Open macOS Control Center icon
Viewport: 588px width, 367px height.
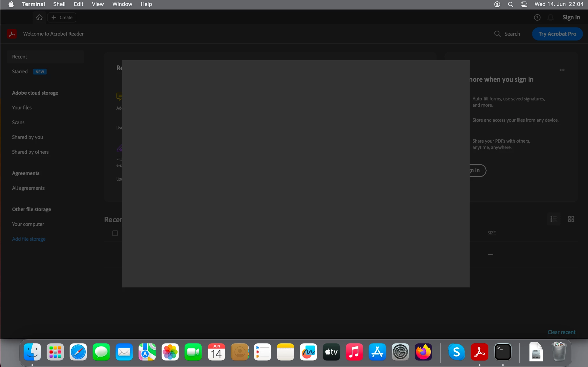point(524,4)
